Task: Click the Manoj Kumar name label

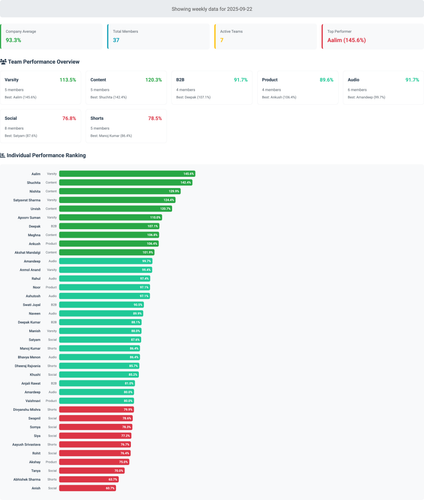Action: point(30,348)
